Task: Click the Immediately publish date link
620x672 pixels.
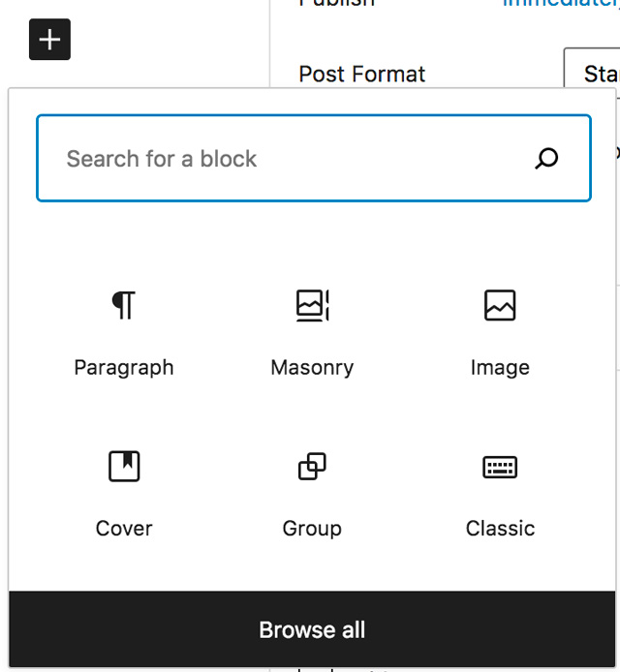Action: (562, 3)
